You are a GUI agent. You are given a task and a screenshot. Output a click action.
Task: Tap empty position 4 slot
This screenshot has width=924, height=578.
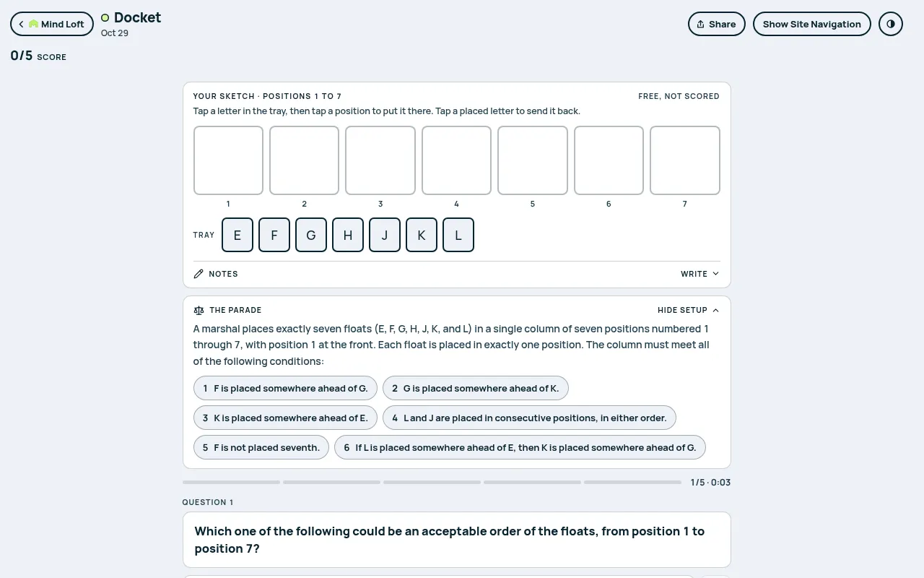[456, 160]
